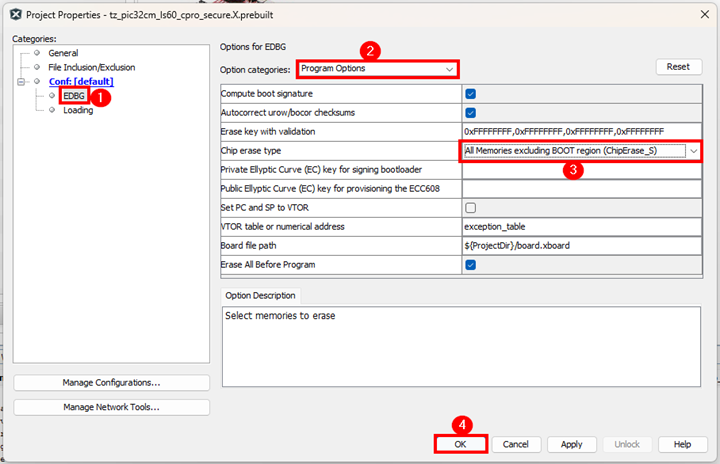Click the Manage Network Tools button

tap(112, 407)
